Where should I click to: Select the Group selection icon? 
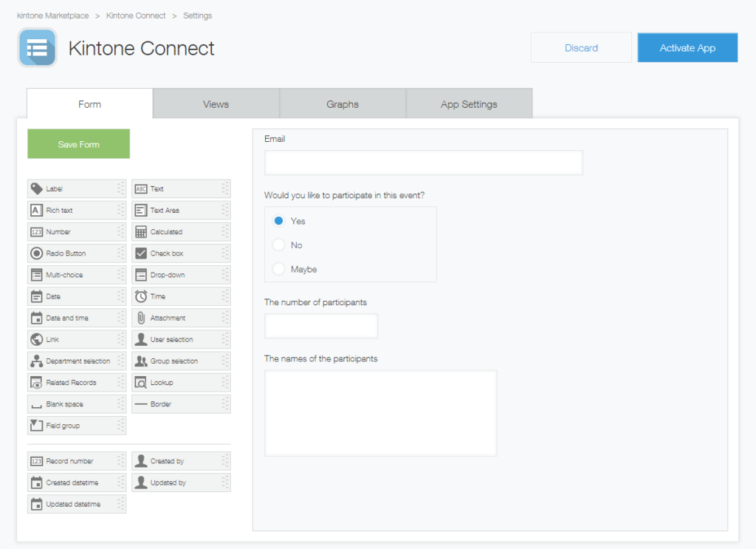[x=141, y=361]
